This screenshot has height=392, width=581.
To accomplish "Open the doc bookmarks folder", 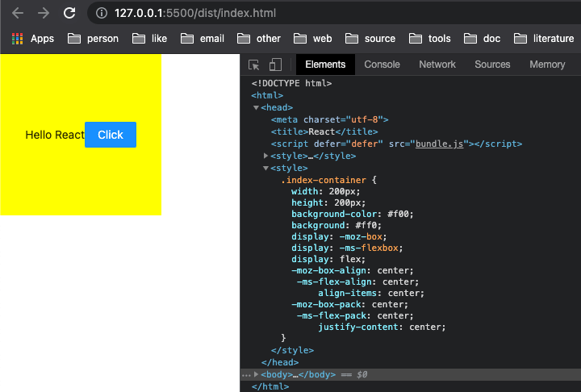I will point(482,39).
